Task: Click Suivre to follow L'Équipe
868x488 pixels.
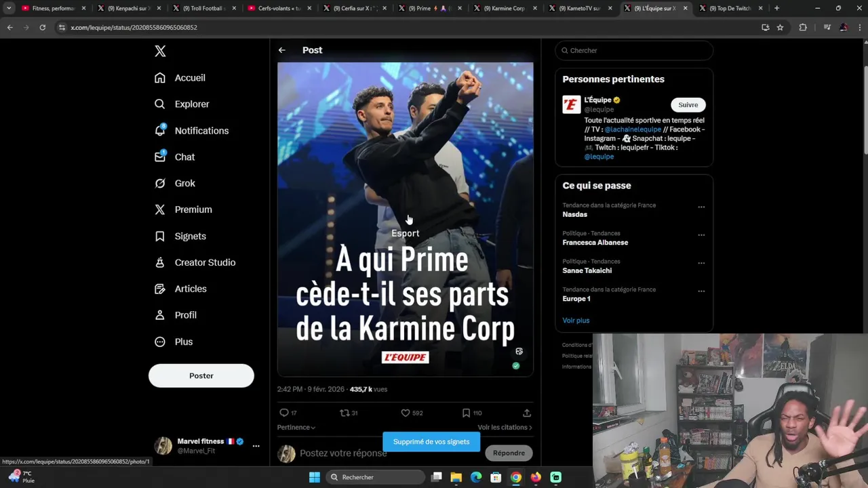Action: point(688,105)
